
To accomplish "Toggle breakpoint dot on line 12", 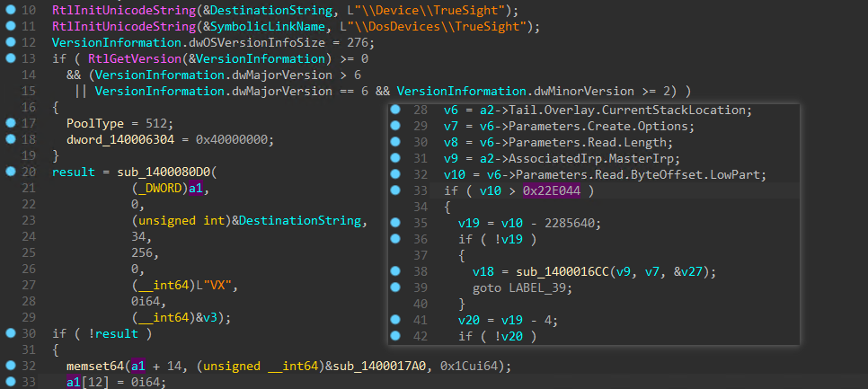I will (9, 42).
